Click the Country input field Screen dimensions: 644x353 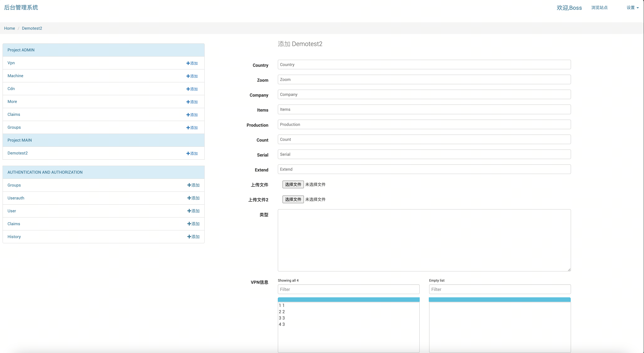[424, 65]
